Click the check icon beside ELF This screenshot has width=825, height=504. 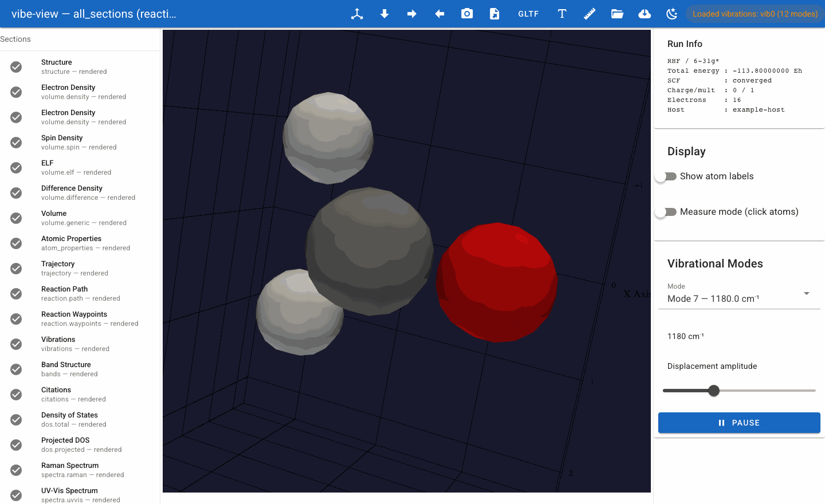16,168
